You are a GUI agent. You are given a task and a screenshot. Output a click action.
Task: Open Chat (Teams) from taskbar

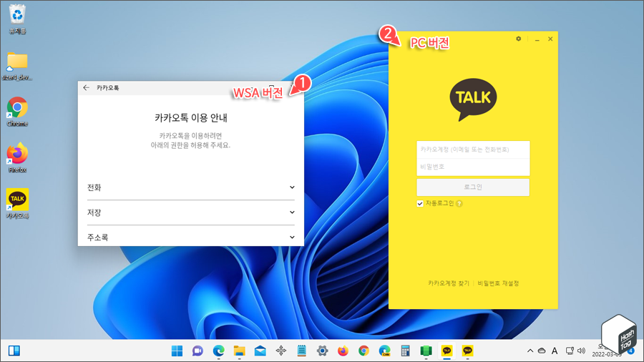(197, 351)
